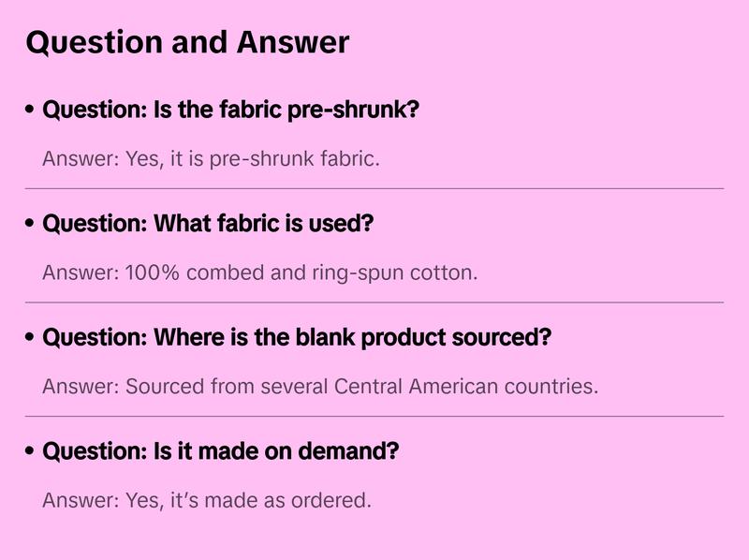Viewport: 749px width, 560px height.
Task: Click the divider below the pre-shrunk answer
Action: point(374,188)
